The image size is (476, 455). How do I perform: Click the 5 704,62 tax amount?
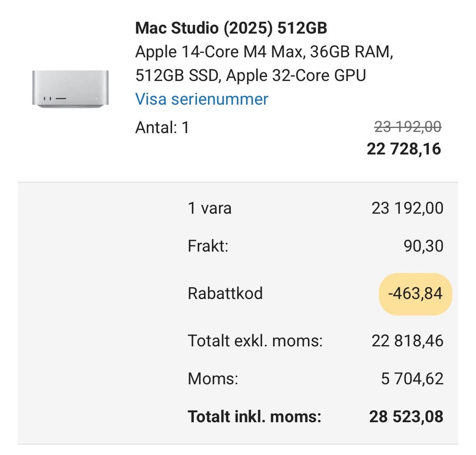(412, 379)
